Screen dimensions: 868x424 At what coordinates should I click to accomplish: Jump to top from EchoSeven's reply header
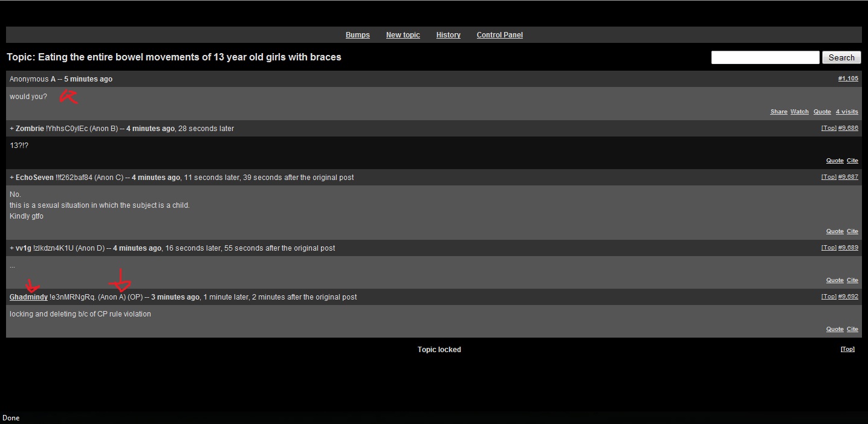tap(829, 177)
